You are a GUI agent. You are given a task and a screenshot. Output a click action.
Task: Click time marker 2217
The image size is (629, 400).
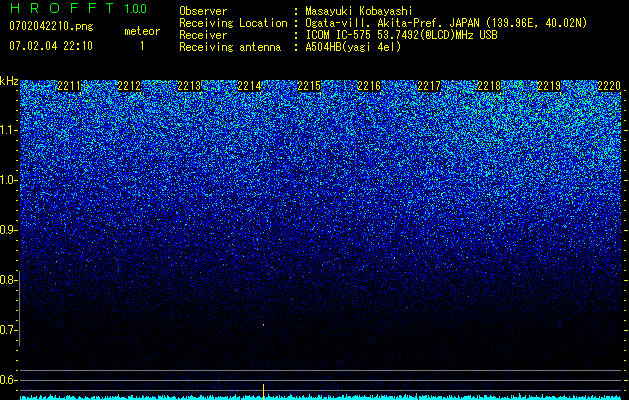click(429, 86)
